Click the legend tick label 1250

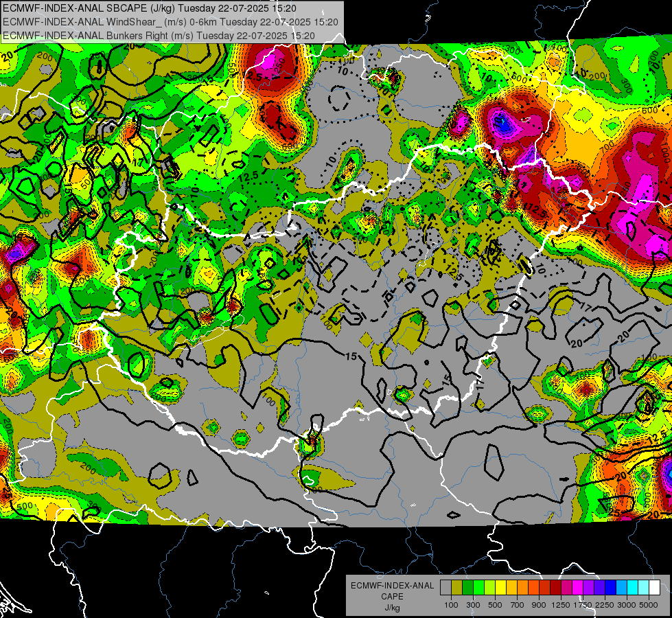click(561, 605)
